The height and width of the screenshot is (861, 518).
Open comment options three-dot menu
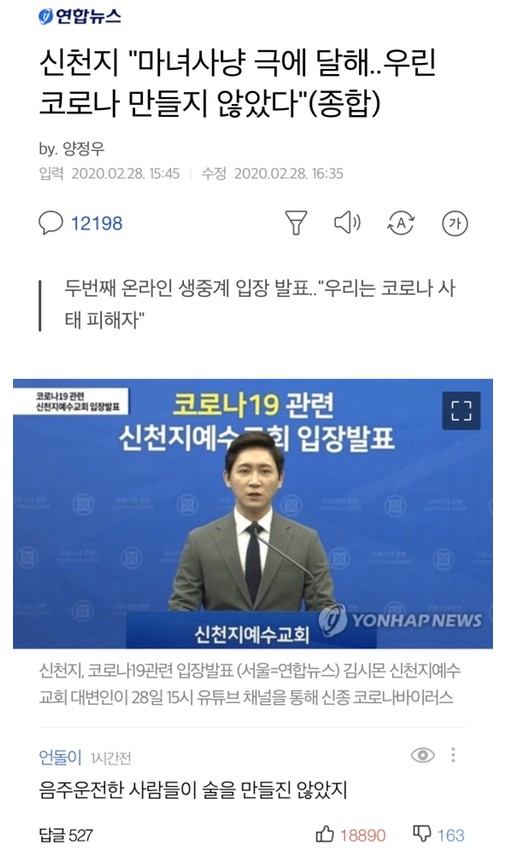[x=453, y=755]
